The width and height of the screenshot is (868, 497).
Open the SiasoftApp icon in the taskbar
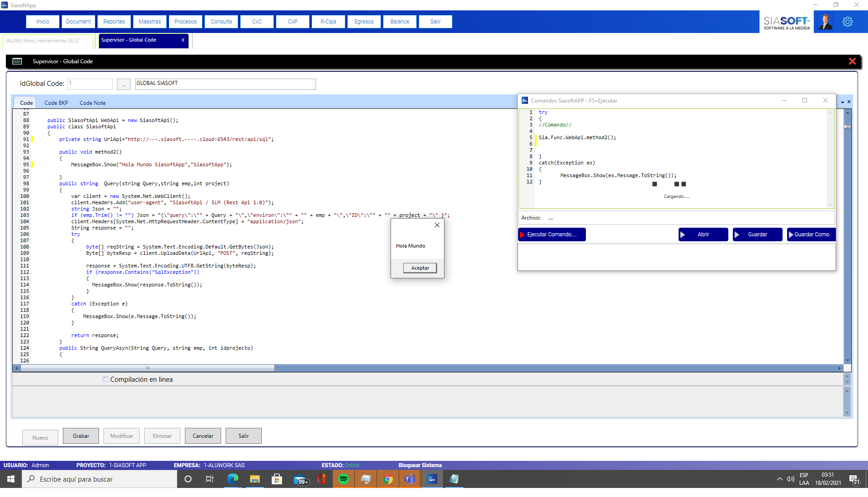(432, 479)
